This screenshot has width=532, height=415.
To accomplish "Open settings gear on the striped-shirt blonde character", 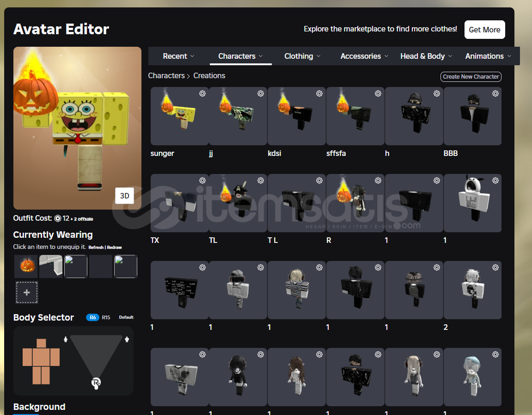I will tap(319, 267).
